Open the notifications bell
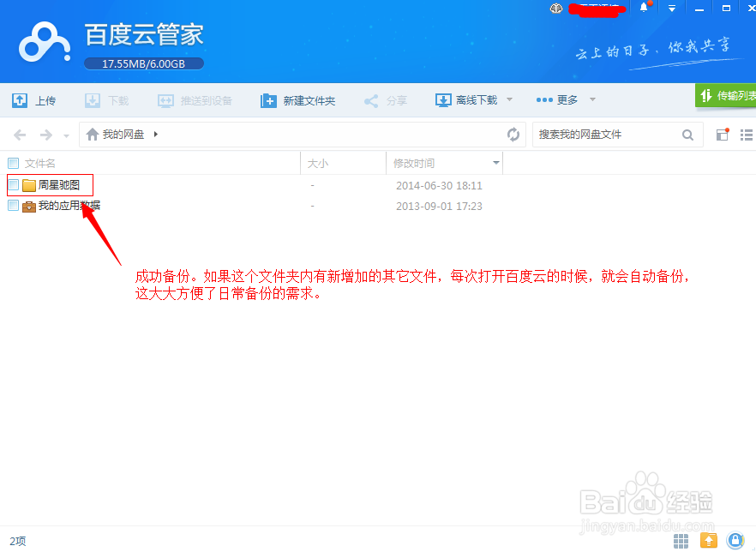756x552 pixels. click(x=645, y=8)
